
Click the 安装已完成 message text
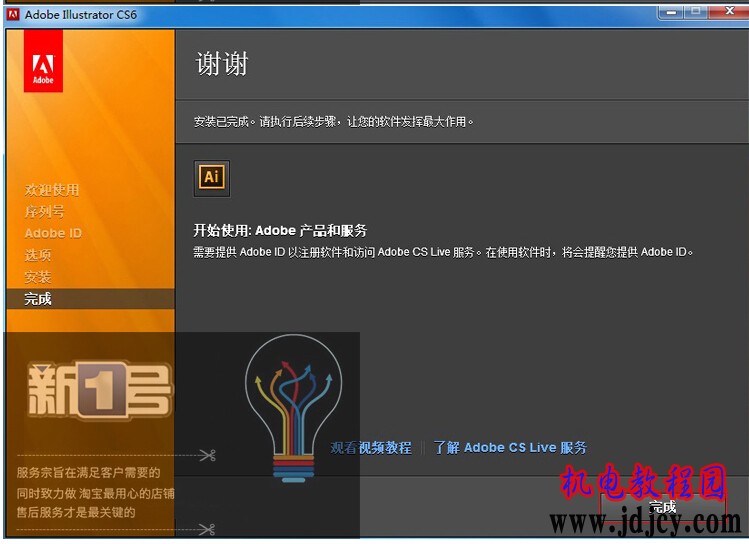click(x=333, y=122)
